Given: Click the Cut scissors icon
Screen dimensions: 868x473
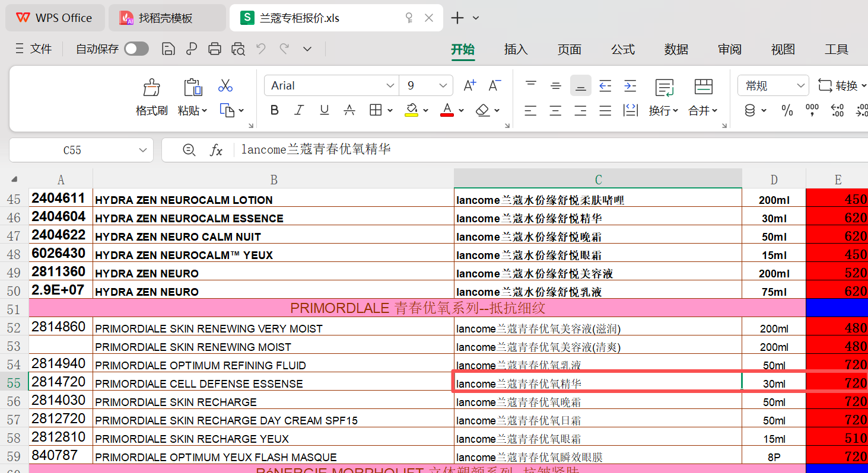Looking at the screenshot, I should 225,85.
